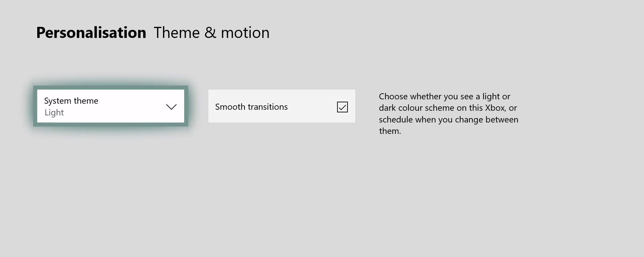This screenshot has width=644, height=257.
Task: Click the 'System theme' label text
Action: tap(71, 101)
